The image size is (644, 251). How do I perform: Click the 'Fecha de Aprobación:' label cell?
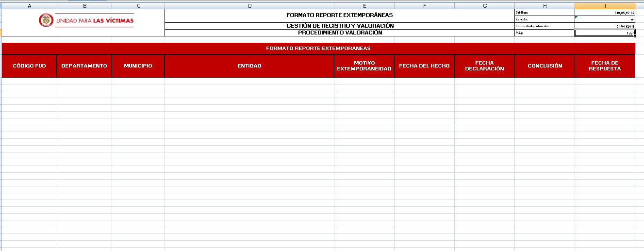click(545, 26)
